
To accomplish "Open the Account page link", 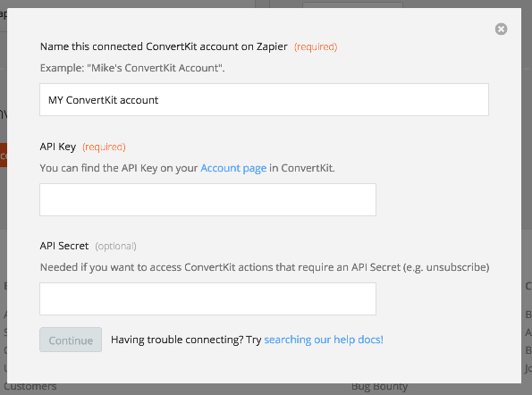I will tap(233, 168).
